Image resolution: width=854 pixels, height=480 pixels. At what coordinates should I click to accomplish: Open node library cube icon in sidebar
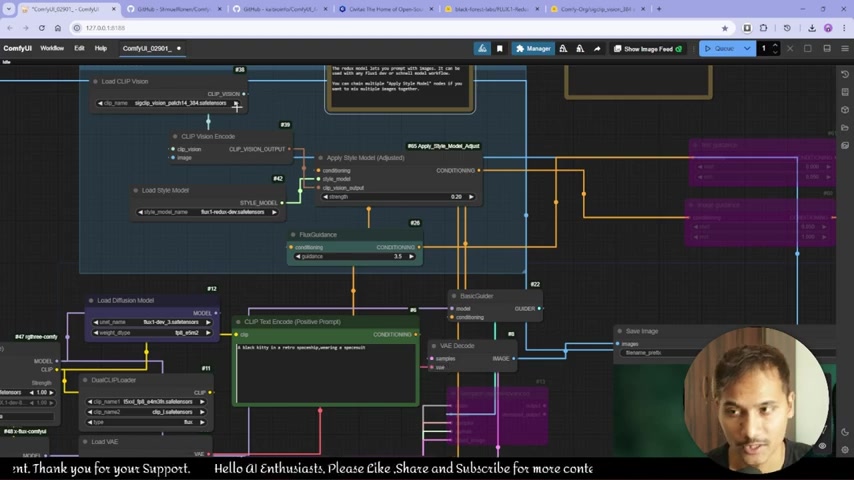click(845, 110)
